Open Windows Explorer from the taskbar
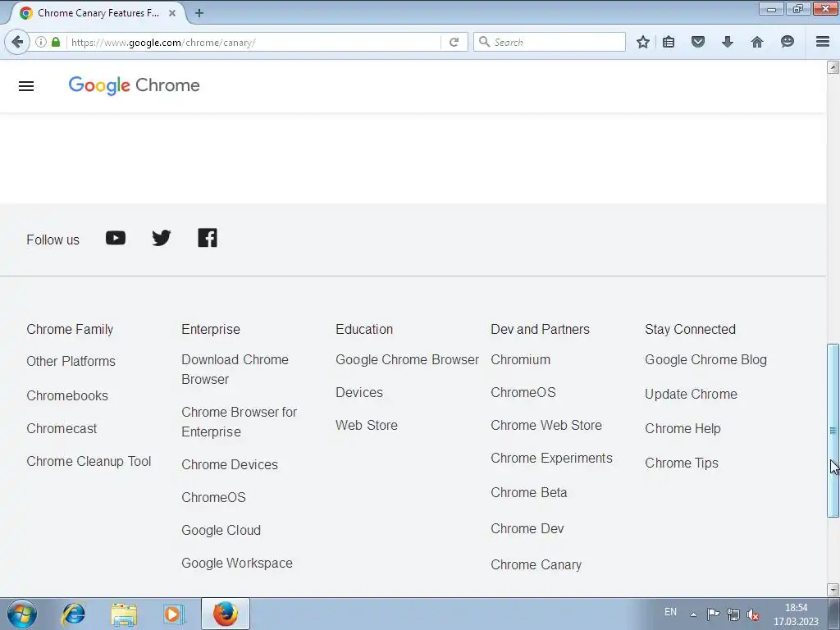 point(124,614)
